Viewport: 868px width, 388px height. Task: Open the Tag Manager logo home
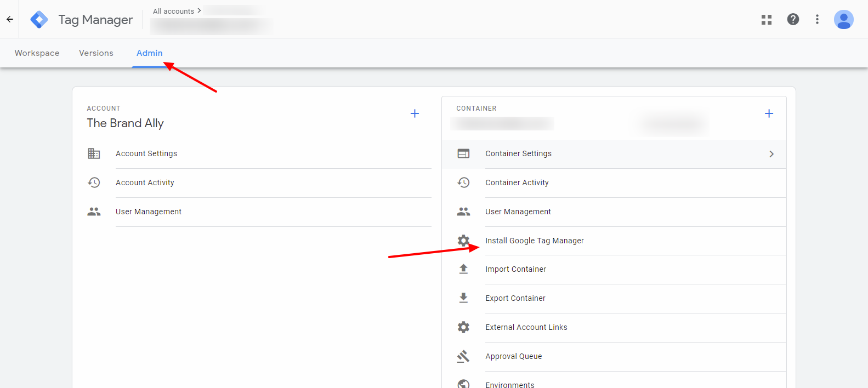[39, 20]
